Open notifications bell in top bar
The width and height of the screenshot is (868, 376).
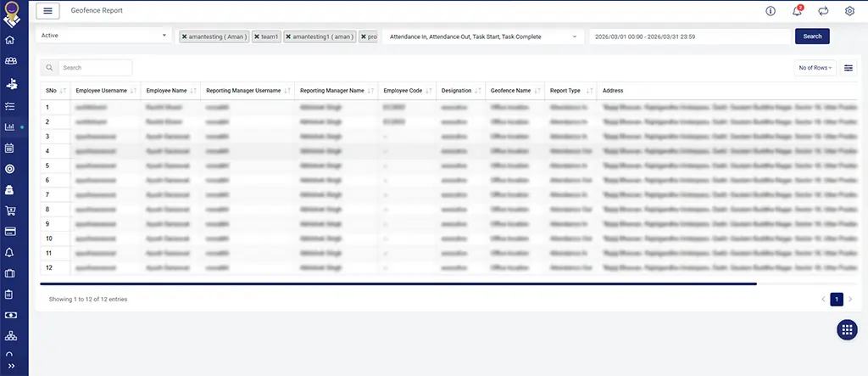797,11
